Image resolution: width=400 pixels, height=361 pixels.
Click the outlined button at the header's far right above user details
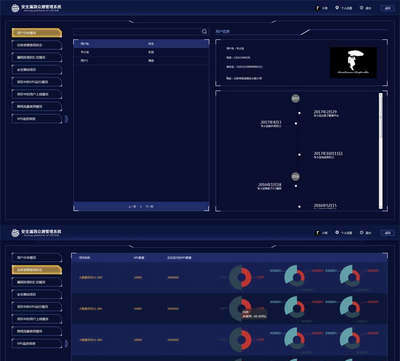point(387,8)
